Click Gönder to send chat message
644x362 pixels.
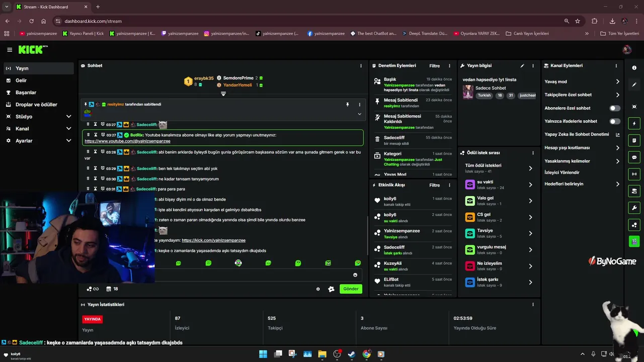coord(351,289)
